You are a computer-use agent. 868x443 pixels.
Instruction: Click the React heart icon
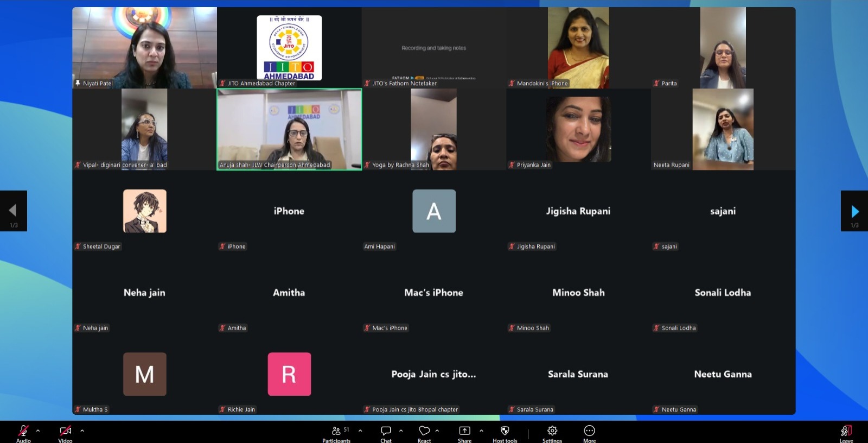point(424,431)
